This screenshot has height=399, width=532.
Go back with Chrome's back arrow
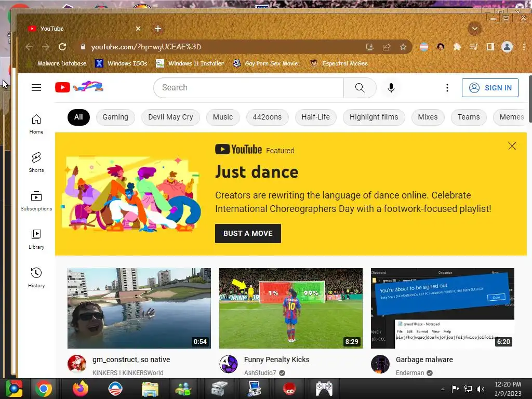tap(29, 47)
